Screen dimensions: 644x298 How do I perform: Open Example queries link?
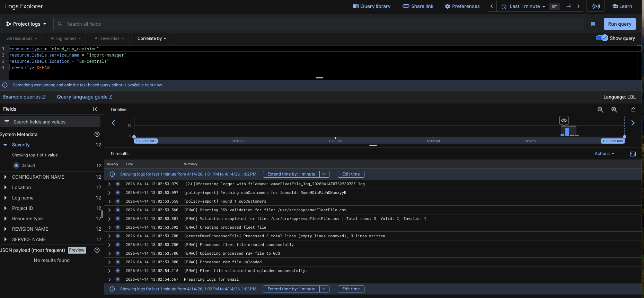coord(24,97)
